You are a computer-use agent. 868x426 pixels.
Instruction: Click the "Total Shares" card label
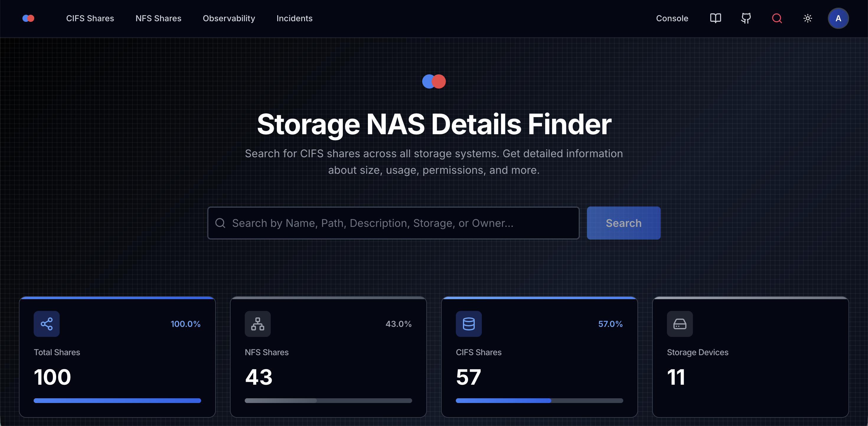[x=57, y=352]
